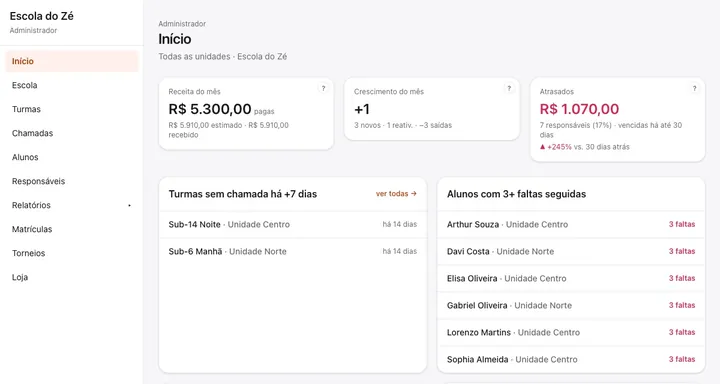
Task: Open Loja in sidebar
Action: pos(72,277)
